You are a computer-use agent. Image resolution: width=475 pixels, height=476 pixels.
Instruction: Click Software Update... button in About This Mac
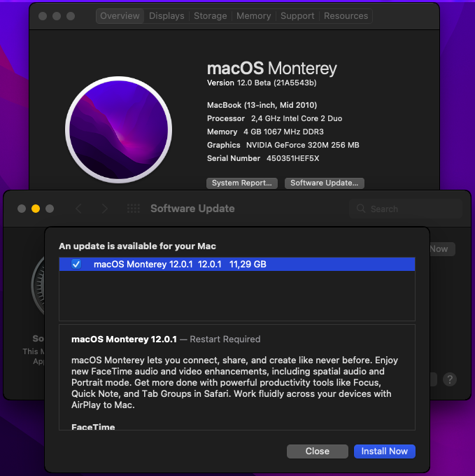coord(325,183)
